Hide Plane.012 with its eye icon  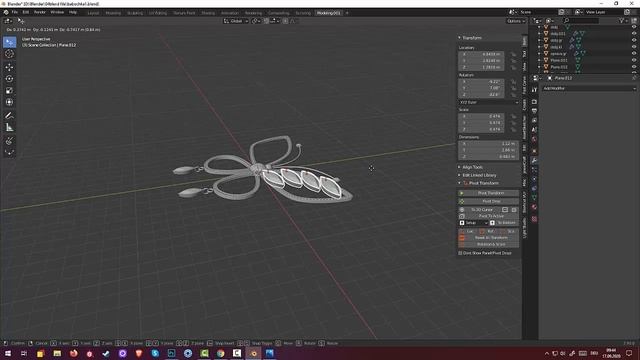[x=634, y=67]
